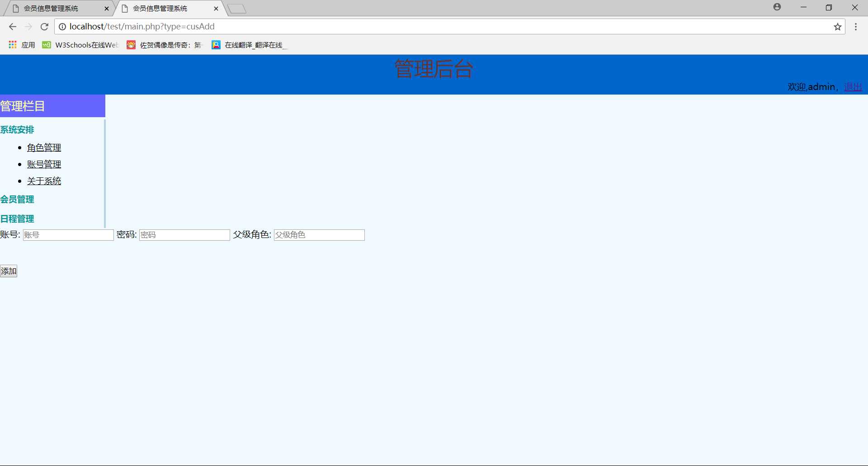Image resolution: width=868 pixels, height=466 pixels.
Task: Reload the page with refresh icon
Action: 44,27
